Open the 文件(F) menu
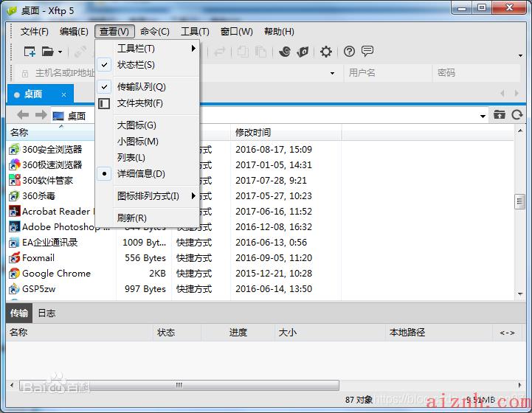The image size is (532, 413). pyautogui.click(x=34, y=32)
